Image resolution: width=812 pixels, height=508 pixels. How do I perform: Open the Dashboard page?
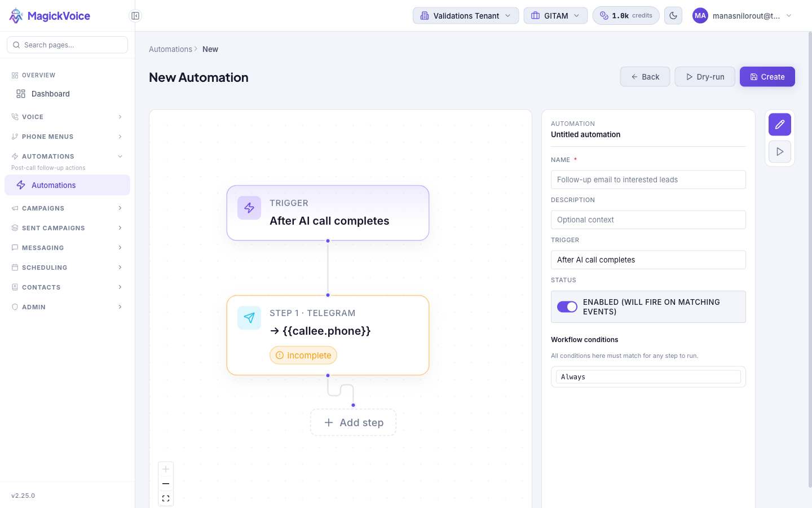point(67,94)
